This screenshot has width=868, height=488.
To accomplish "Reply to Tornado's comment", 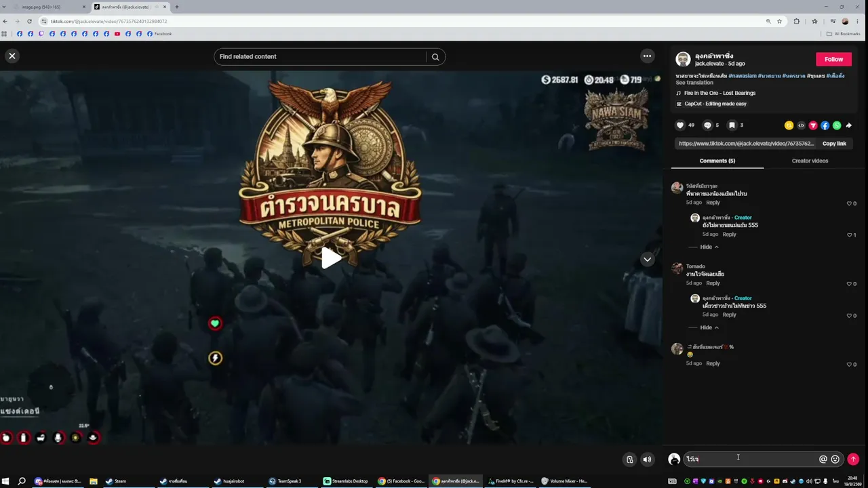I will coord(713,283).
